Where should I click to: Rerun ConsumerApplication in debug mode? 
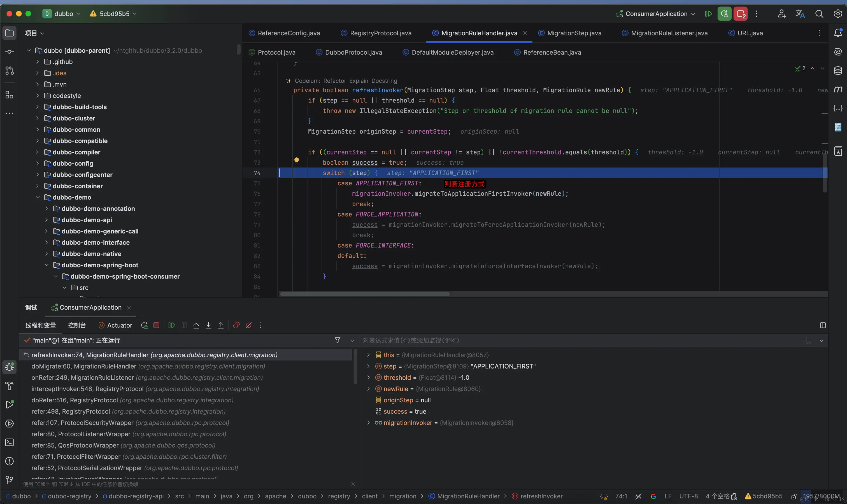(144, 325)
